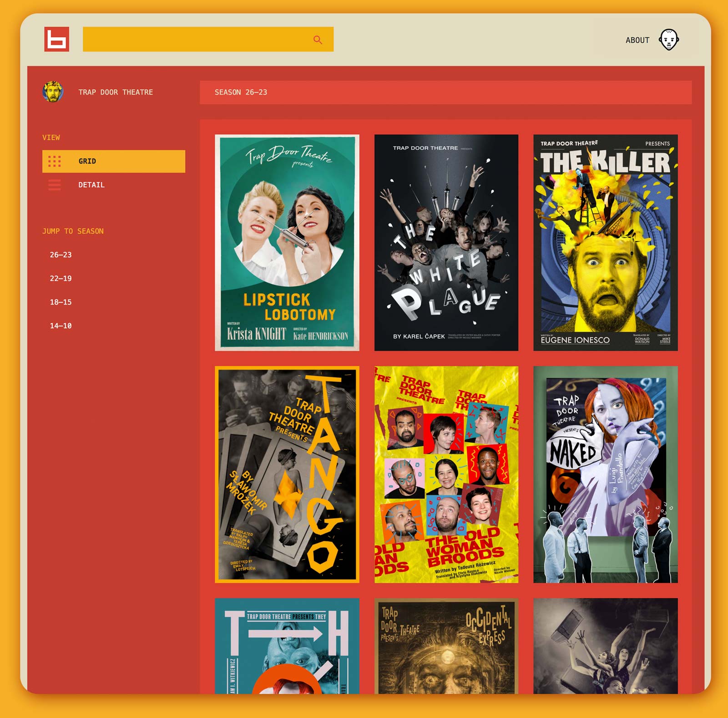Jump to season 18–15
The height and width of the screenshot is (718, 728).
pyautogui.click(x=61, y=302)
